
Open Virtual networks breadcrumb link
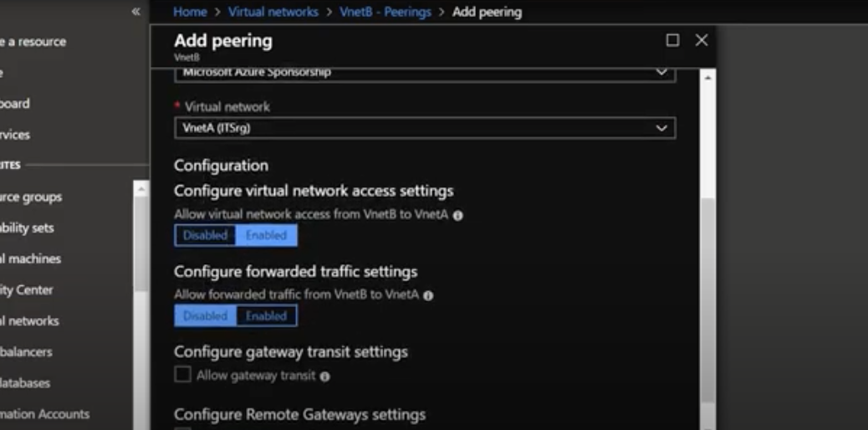coord(273,12)
